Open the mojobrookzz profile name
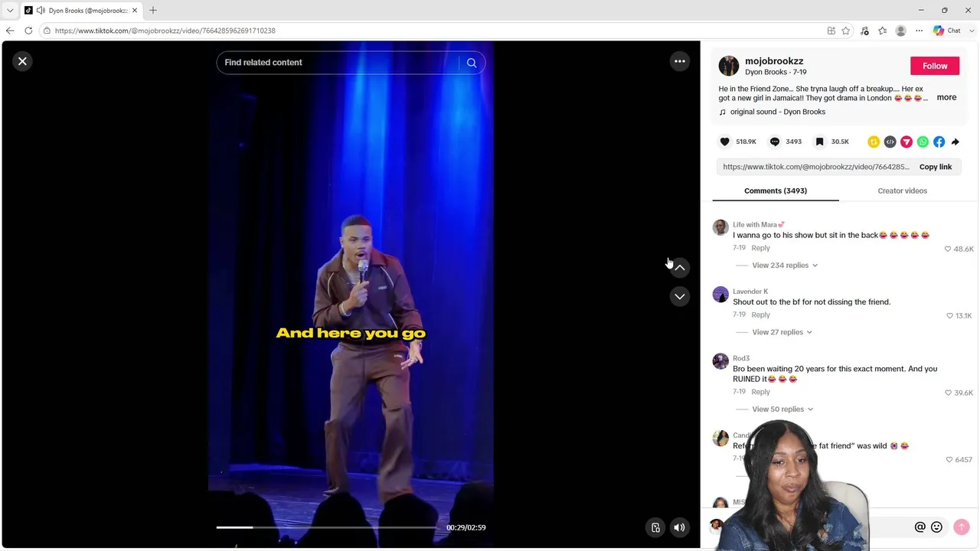This screenshot has width=980, height=551. click(774, 61)
